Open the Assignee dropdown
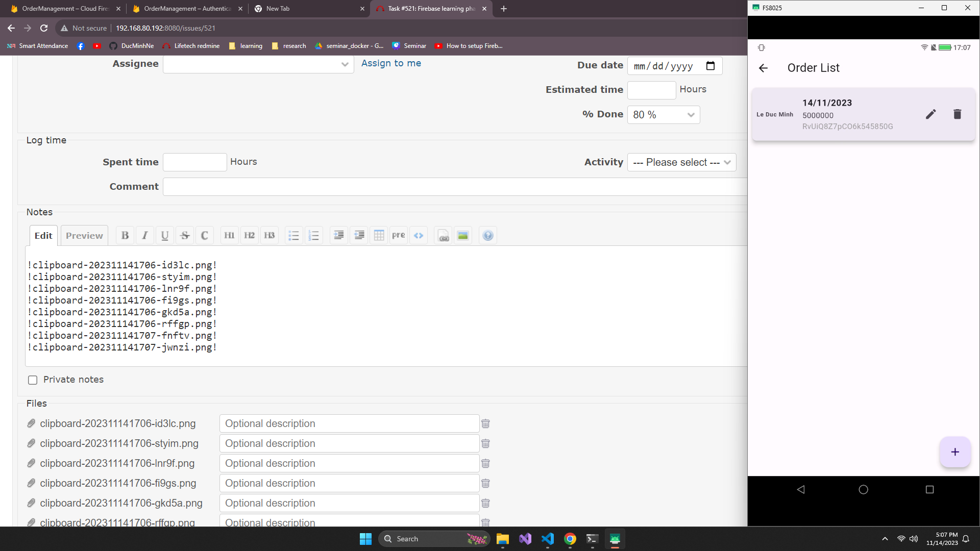 point(258,64)
